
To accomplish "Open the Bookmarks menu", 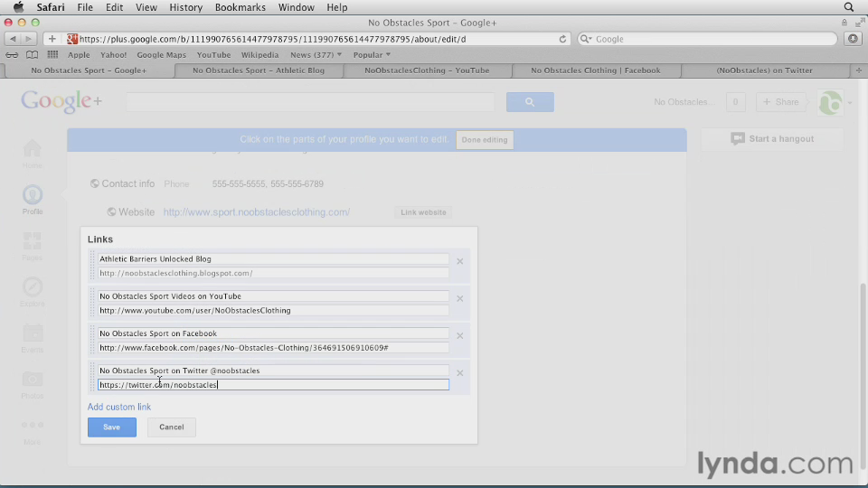I will [241, 7].
